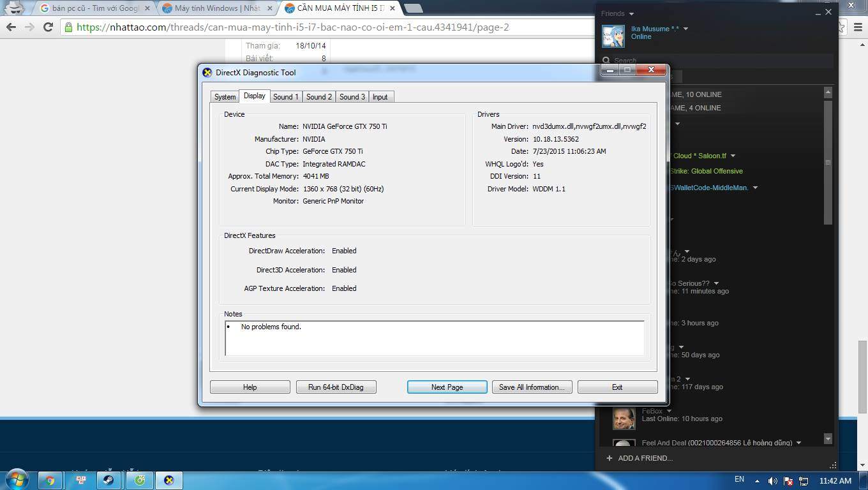868x490 pixels.
Task: Click the DirectX icon in the dialog title bar
Action: 207,73
